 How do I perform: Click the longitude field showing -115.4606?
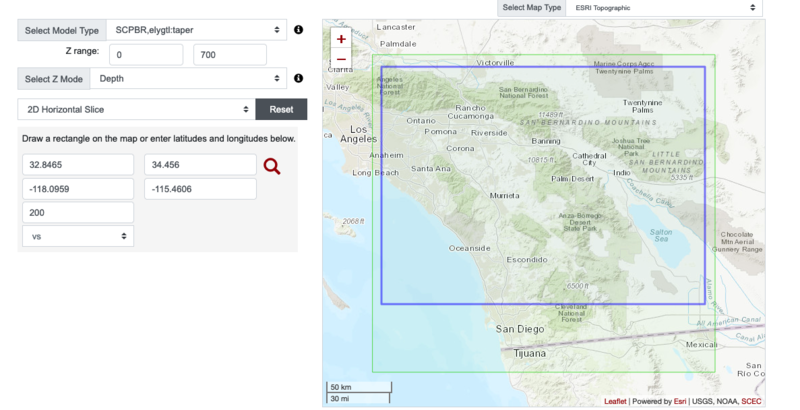201,189
